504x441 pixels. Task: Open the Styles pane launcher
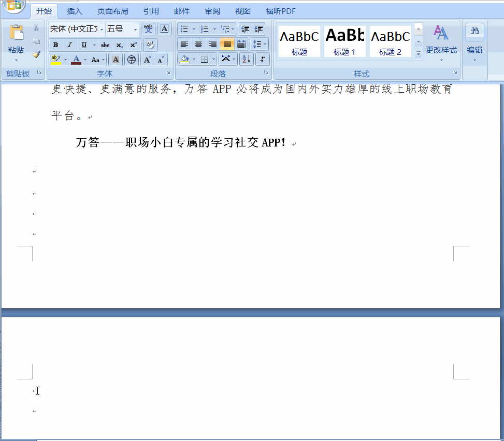click(455, 72)
